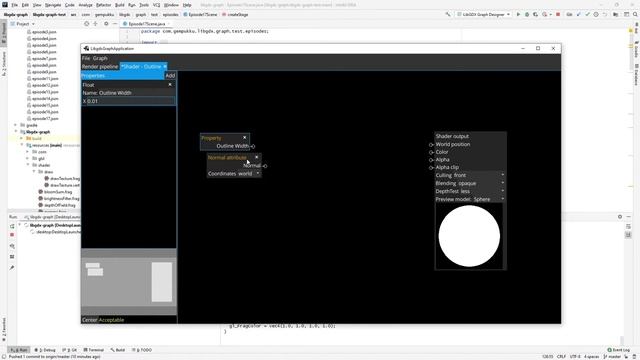This screenshot has height=360, width=640.
Task: Open the Graph menu in LibgdxGraphApplication
Action: pyautogui.click(x=100, y=58)
